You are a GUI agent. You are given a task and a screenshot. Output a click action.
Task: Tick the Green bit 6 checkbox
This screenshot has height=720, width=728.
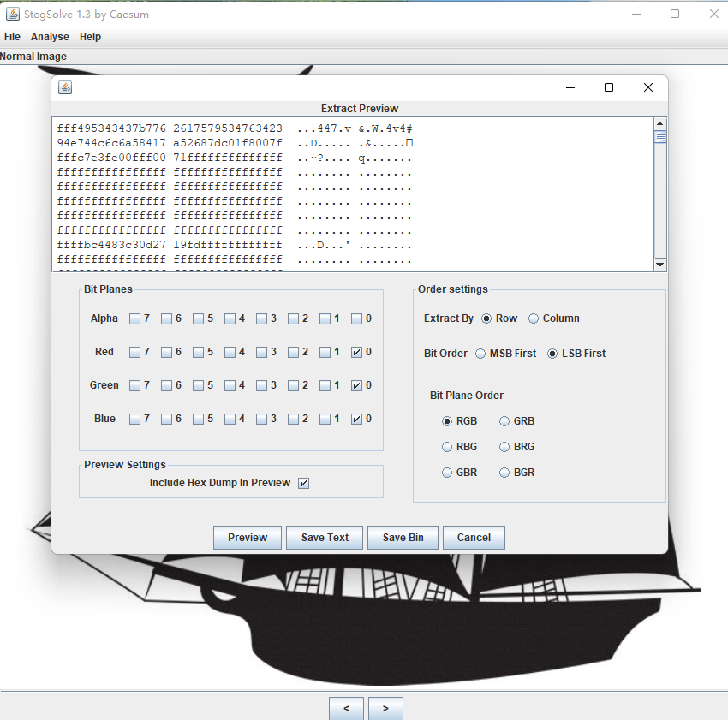click(166, 386)
